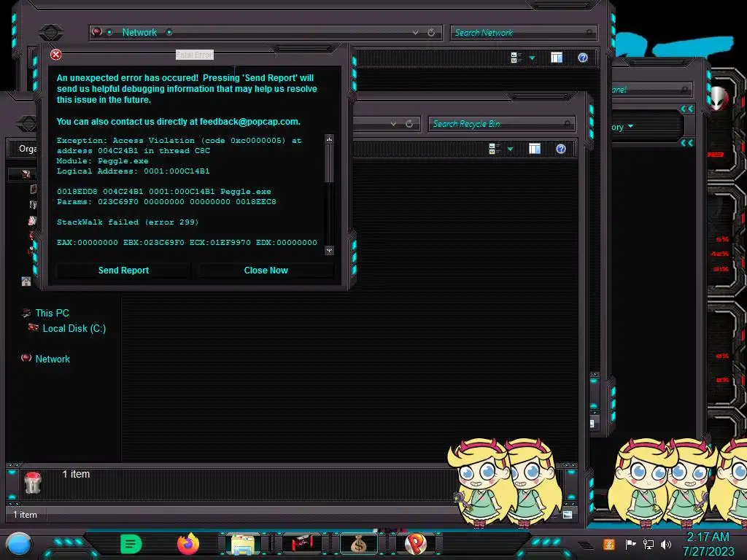Click the Homegroup house icon in navigation pane
This screenshot has height=560, width=747.
pos(26,281)
